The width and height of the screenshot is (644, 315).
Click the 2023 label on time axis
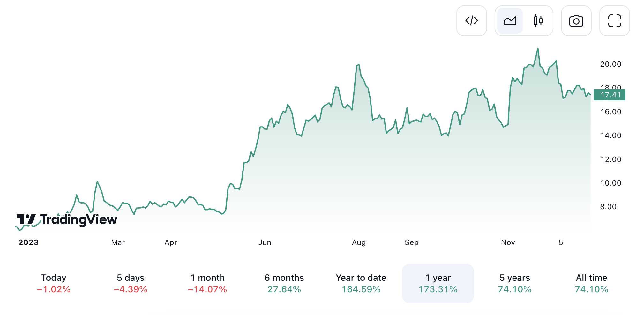coord(28,242)
